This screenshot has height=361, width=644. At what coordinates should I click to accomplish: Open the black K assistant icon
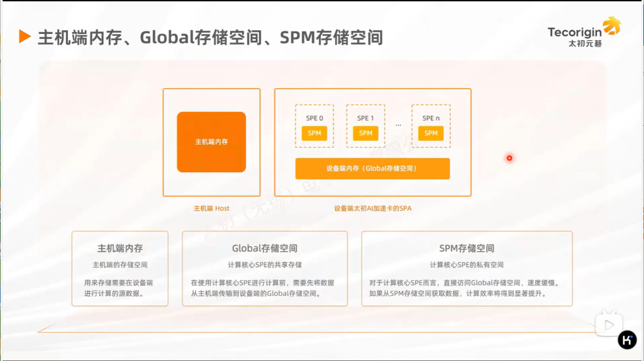click(627, 340)
